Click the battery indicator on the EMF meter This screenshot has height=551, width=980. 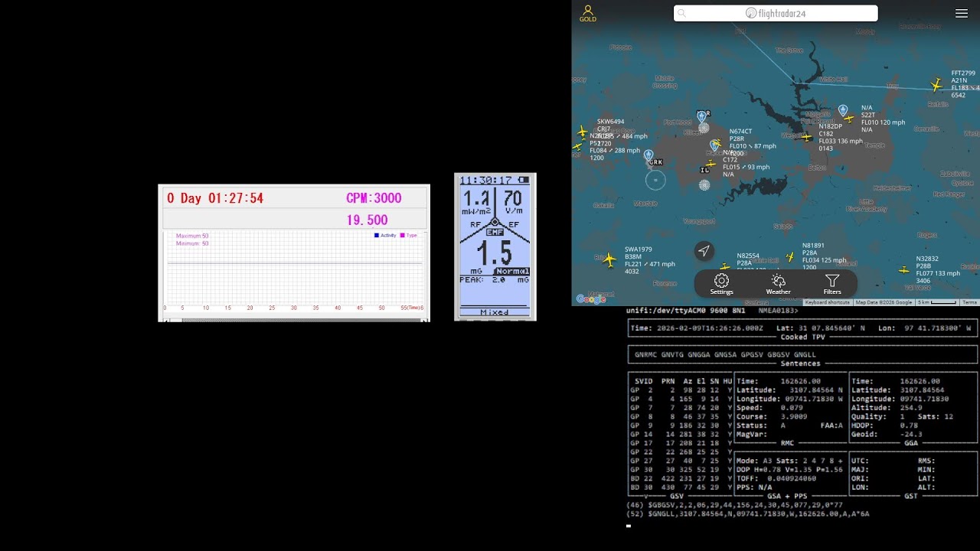524,181
